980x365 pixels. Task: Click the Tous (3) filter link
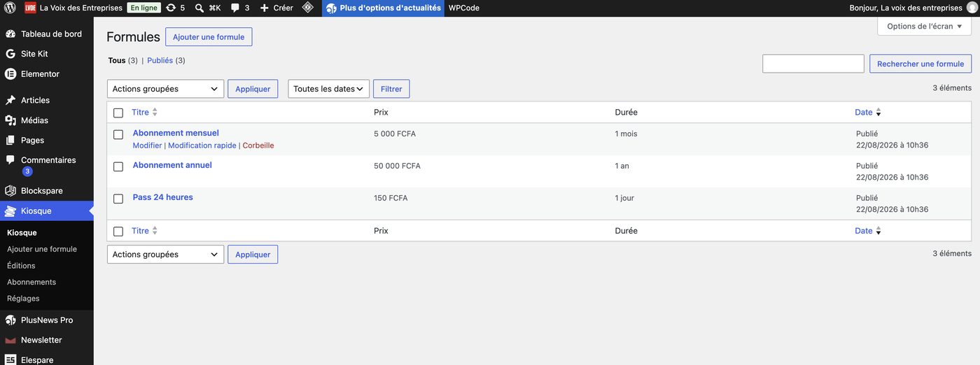tap(122, 60)
